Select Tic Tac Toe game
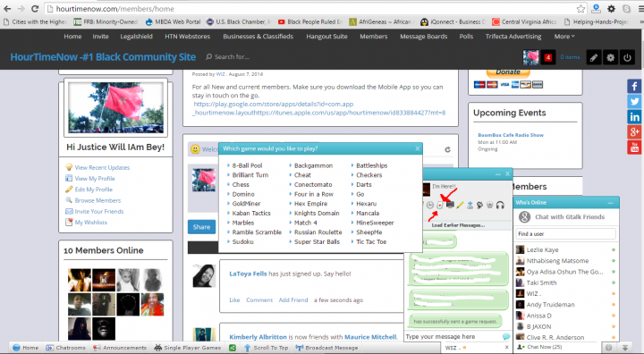 (371, 242)
